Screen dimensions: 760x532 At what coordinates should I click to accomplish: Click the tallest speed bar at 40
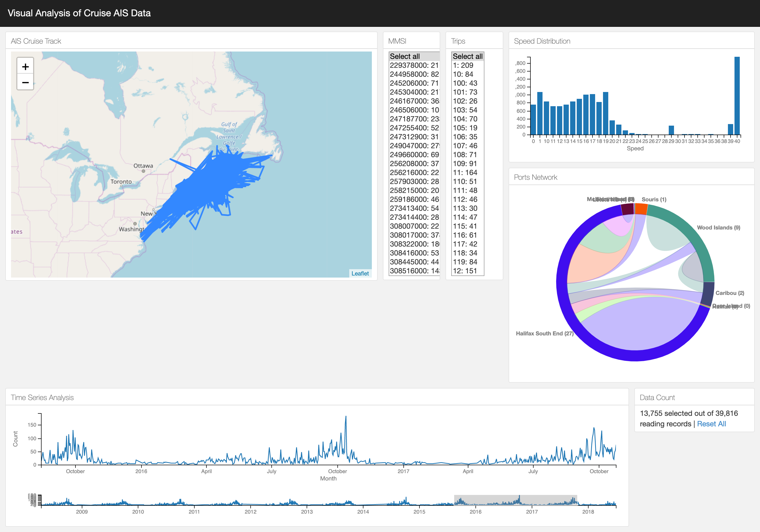737,96
